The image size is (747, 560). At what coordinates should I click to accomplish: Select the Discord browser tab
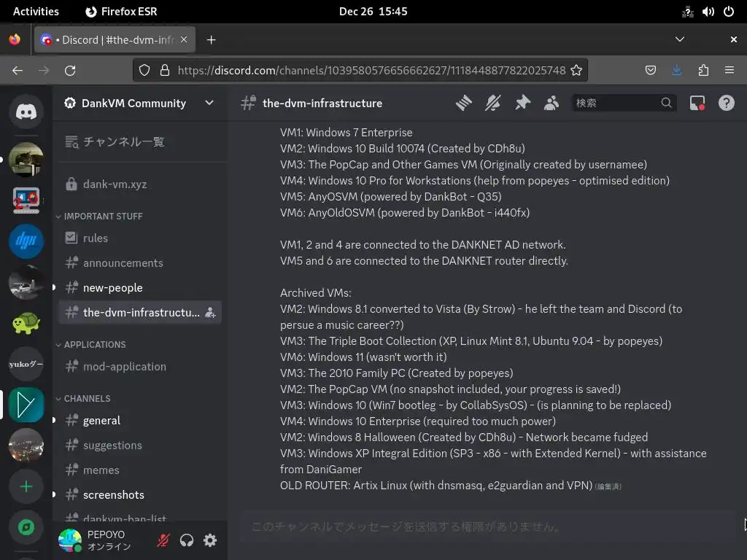(x=115, y=40)
